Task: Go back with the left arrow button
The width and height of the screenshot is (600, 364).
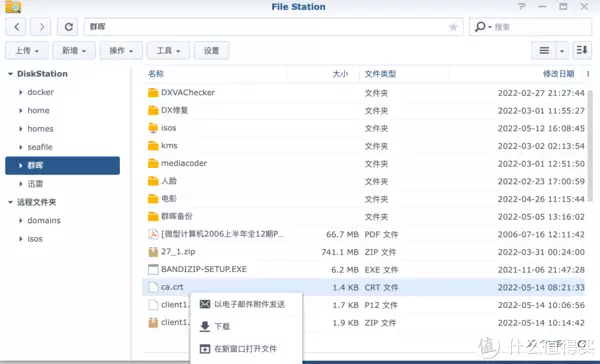Action: pyautogui.click(x=16, y=27)
